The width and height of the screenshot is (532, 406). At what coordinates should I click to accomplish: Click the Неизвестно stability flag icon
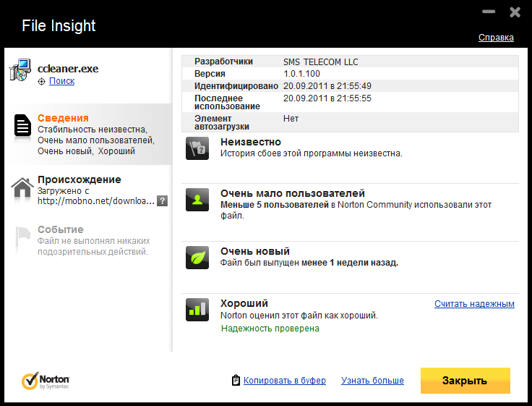pyautogui.click(x=197, y=148)
